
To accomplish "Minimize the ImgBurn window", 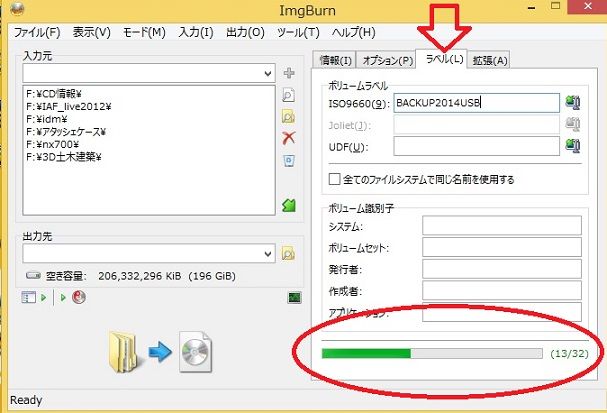I will click(532, 8).
